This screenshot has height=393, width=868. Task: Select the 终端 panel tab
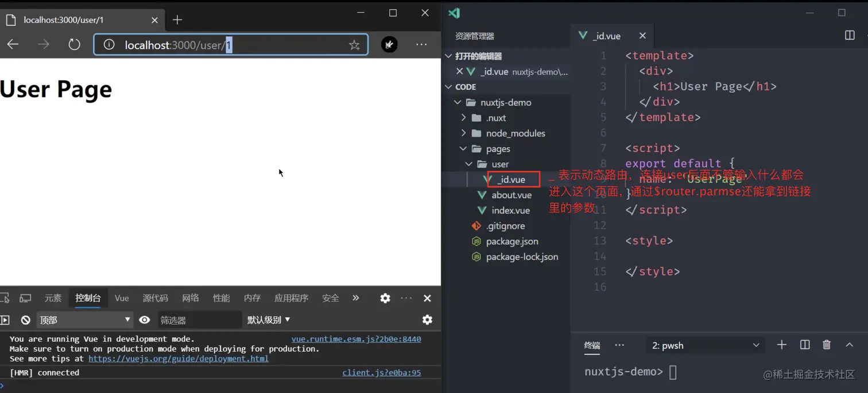tap(592, 345)
